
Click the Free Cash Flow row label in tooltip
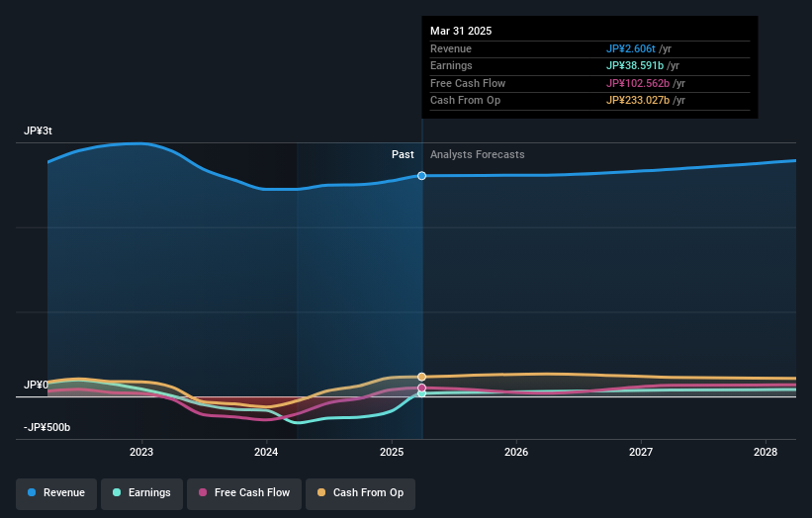tap(468, 83)
